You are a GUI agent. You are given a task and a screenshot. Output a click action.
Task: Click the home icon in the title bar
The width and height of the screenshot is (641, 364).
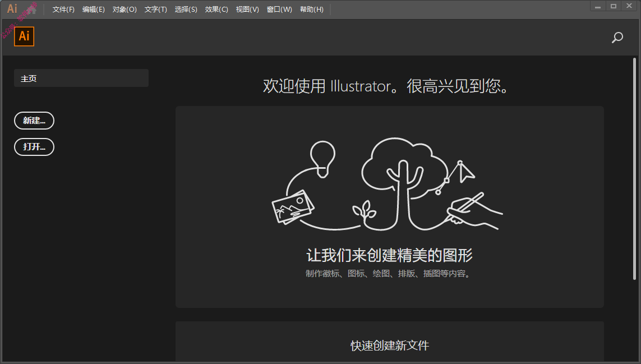point(31,9)
